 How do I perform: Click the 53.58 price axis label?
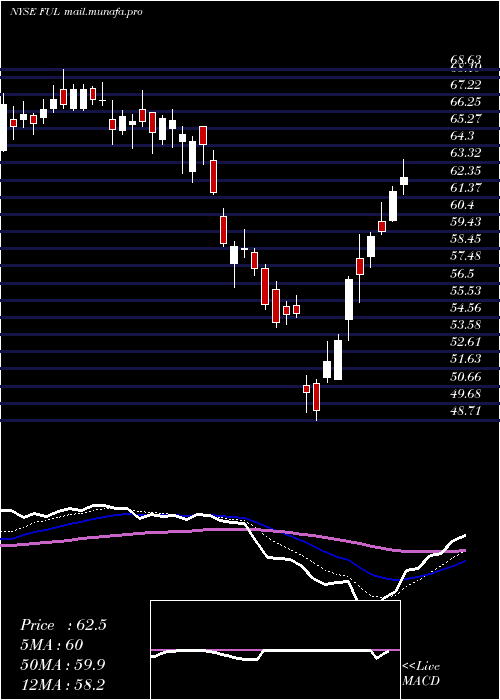(466, 325)
